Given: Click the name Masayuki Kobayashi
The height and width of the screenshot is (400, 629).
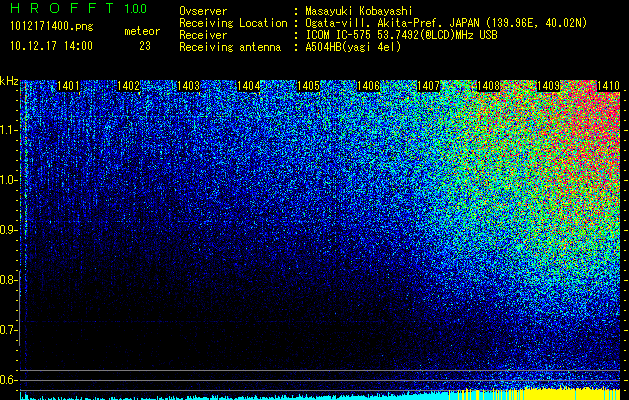Looking at the screenshot, I should (359, 11).
